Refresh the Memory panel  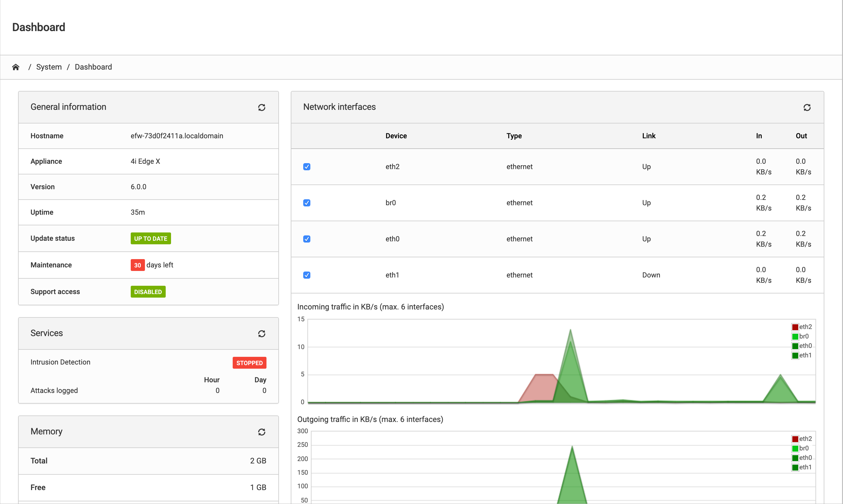click(x=261, y=432)
